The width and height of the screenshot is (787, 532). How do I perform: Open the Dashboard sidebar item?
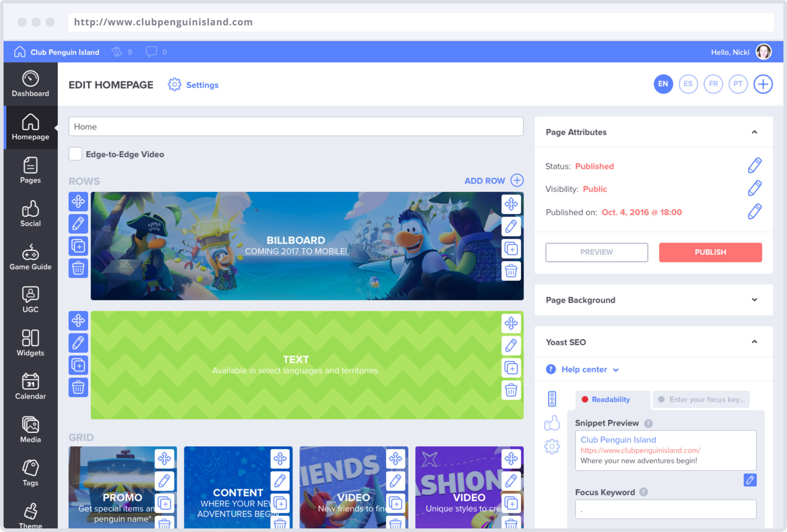coord(30,84)
